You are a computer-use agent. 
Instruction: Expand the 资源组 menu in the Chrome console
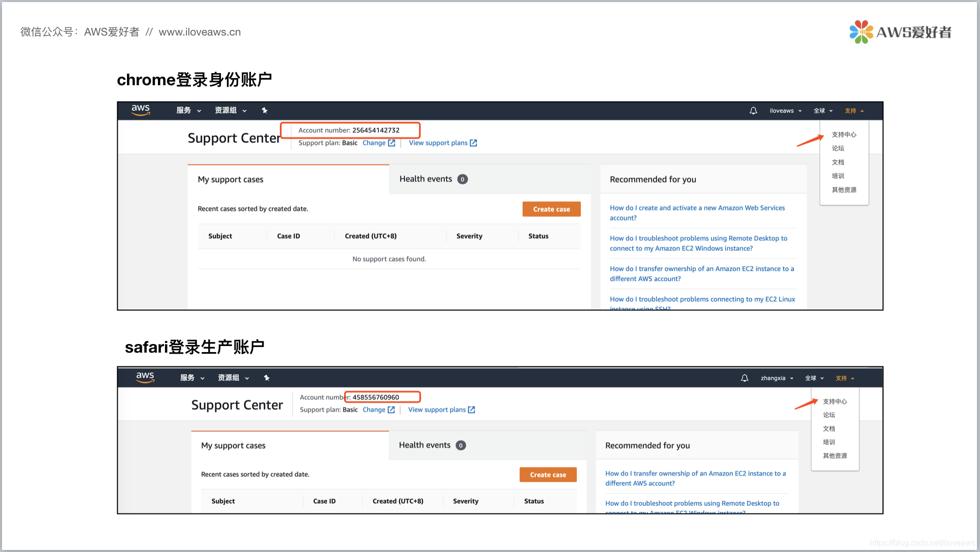click(231, 111)
